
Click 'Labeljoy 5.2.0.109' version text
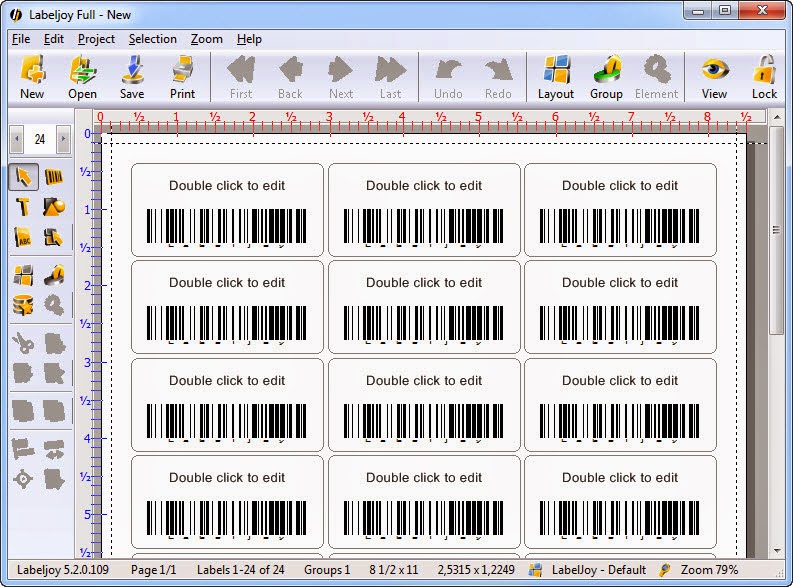63,570
